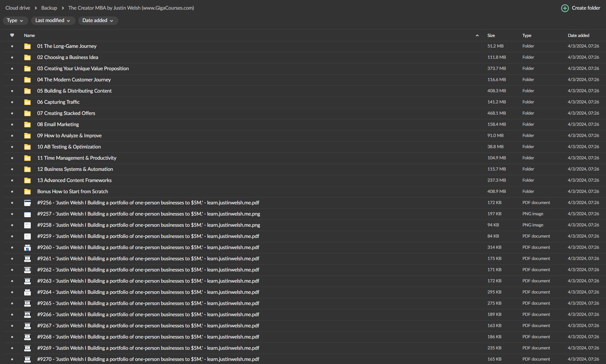Sort the list by the Size column
The width and height of the screenshot is (606, 364).
pos(491,35)
